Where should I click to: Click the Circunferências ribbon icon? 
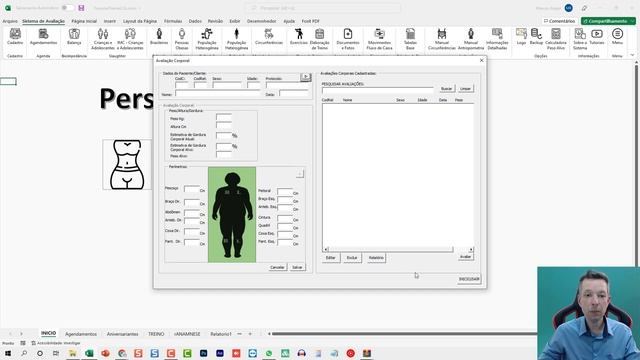click(x=269, y=37)
